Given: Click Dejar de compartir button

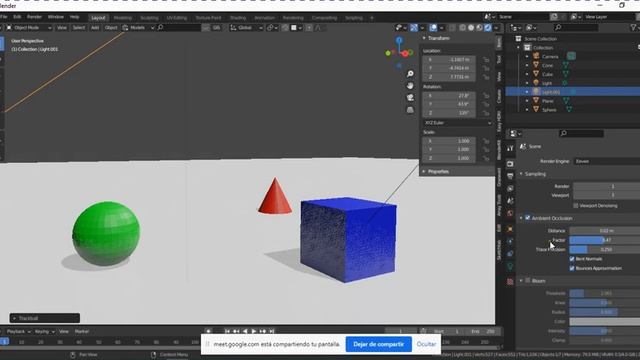Looking at the screenshot, I should coord(378,344).
